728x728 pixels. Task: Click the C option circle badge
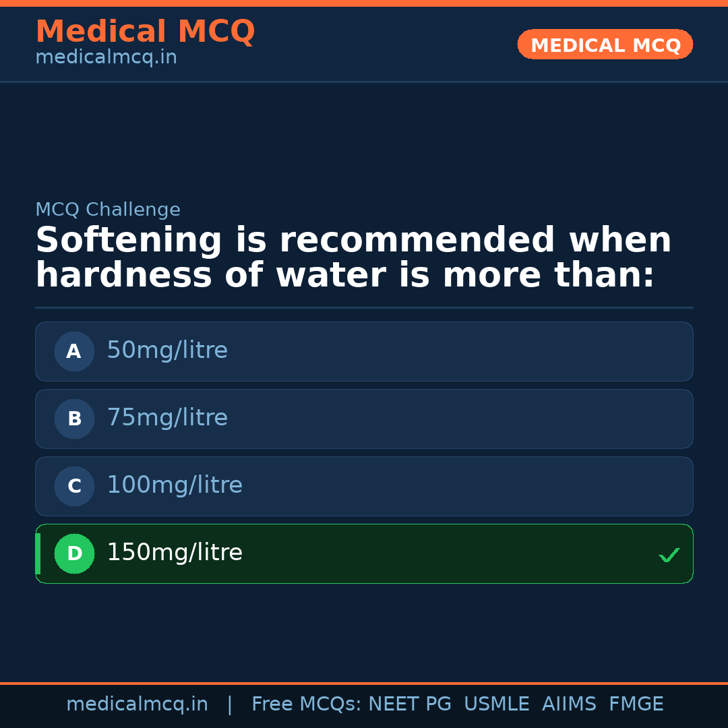(74, 486)
